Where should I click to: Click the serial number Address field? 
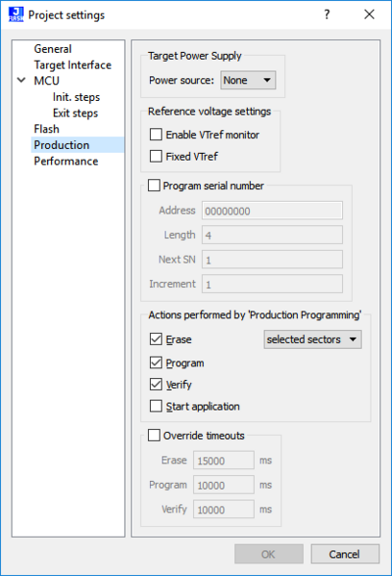tap(272, 211)
